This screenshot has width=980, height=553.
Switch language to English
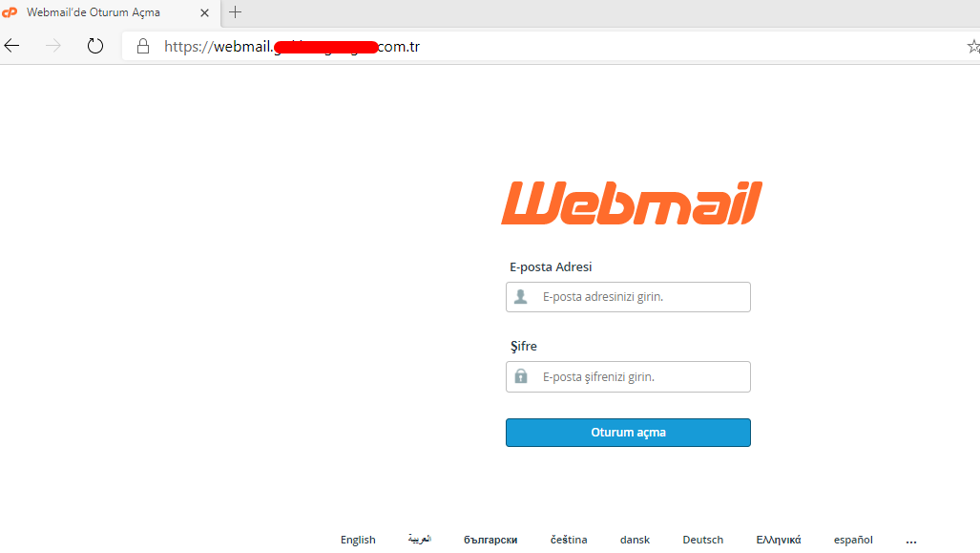click(x=358, y=540)
